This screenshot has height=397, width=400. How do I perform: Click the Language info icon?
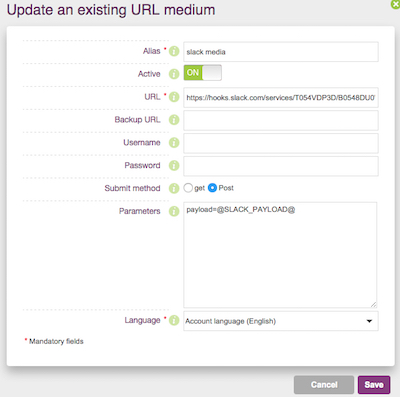pyautogui.click(x=174, y=320)
